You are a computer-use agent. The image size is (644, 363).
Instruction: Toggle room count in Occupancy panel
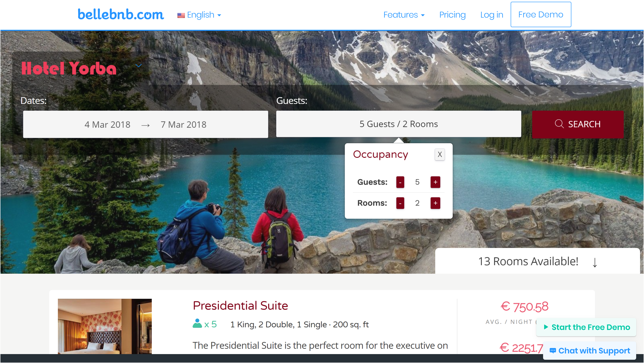(x=435, y=203)
